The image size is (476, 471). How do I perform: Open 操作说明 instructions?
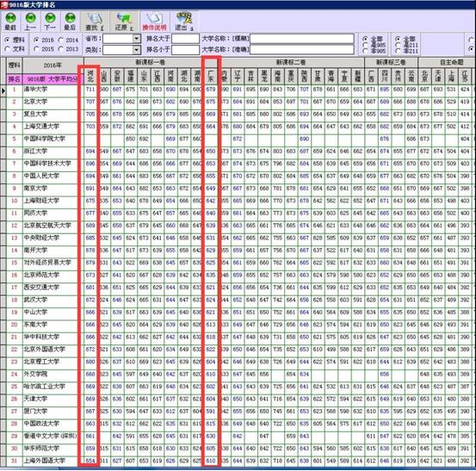(x=154, y=22)
